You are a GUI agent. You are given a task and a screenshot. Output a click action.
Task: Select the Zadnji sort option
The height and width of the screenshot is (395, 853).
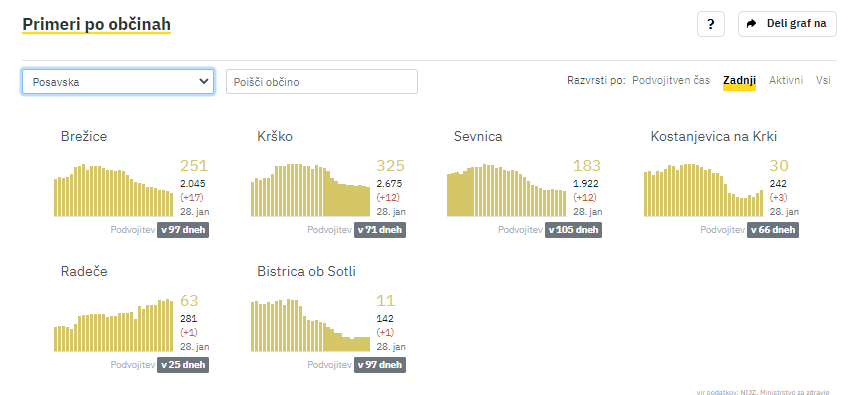739,81
